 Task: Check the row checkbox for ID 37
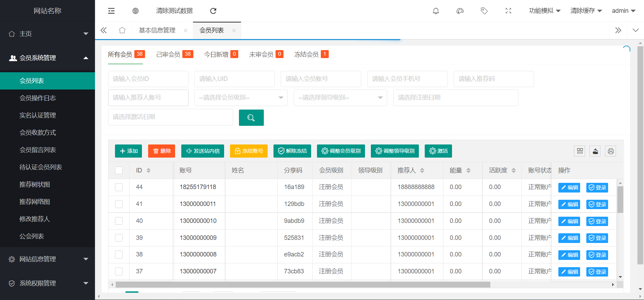[x=119, y=271]
